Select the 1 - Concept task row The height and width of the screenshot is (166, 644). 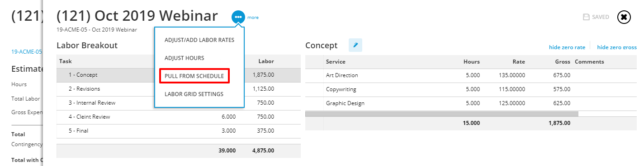[179, 75]
